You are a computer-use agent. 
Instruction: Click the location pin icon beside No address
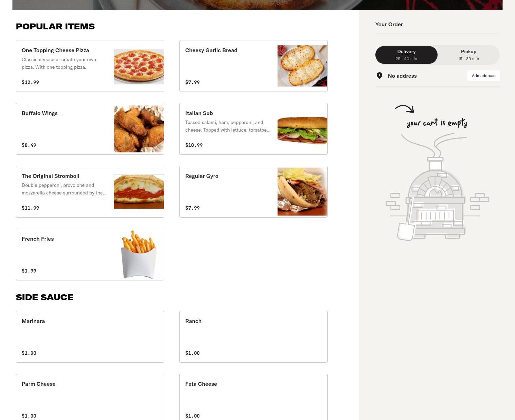pyautogui.click(x=380, y=76)
